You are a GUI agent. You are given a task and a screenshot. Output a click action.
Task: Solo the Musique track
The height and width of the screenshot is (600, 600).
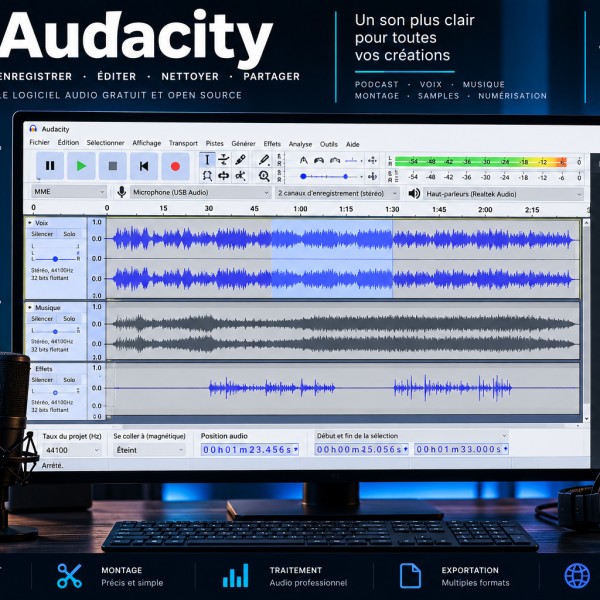pos(69,318)
